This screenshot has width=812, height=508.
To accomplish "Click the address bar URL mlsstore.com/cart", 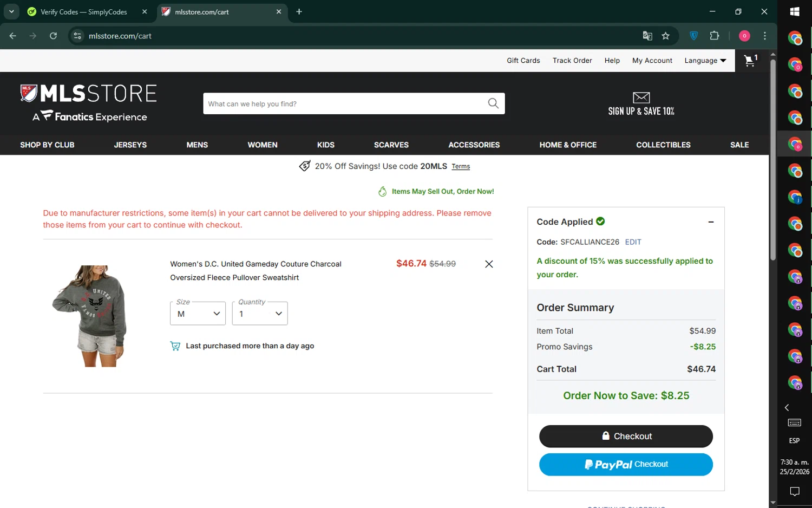I will pyautogui.click(x=120, y=36).
